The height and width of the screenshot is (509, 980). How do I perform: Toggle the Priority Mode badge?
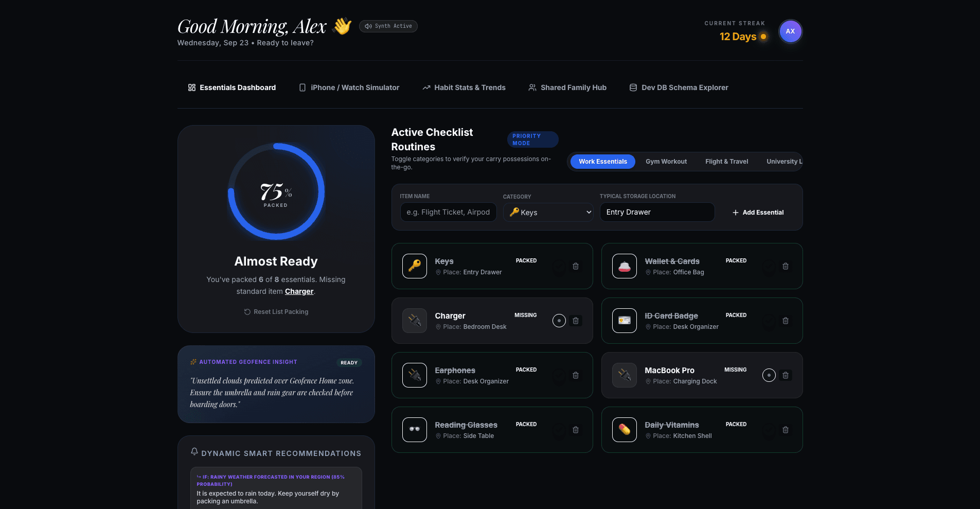(533, 139)
